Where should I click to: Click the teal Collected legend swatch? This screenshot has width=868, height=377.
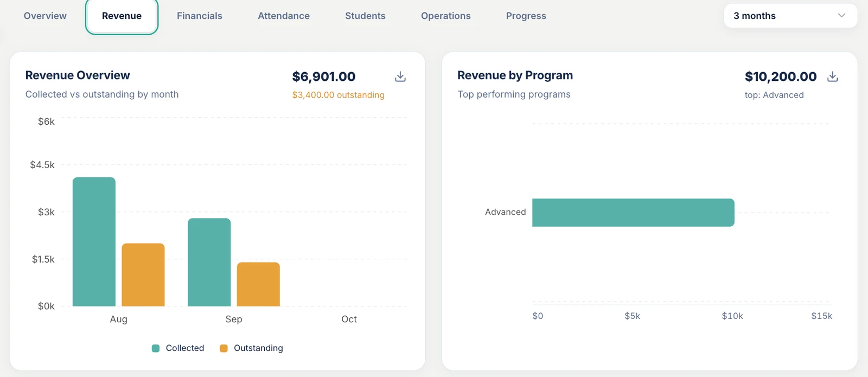156,348
